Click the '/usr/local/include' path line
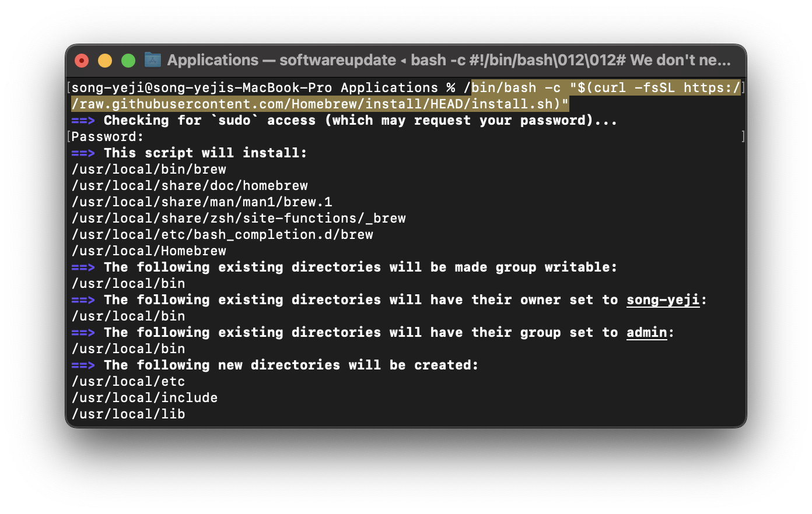Image resolution: width=812 pixels, height=514 pixels. [x=145, y=397]
